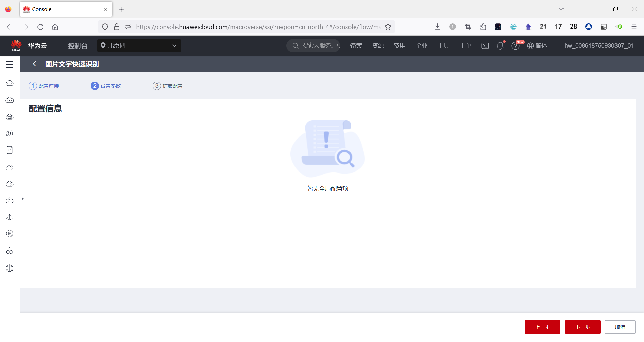Click the globe icon at sidebar bottom
The height and width of the screenshot is (342, 644).
(9, 268)
